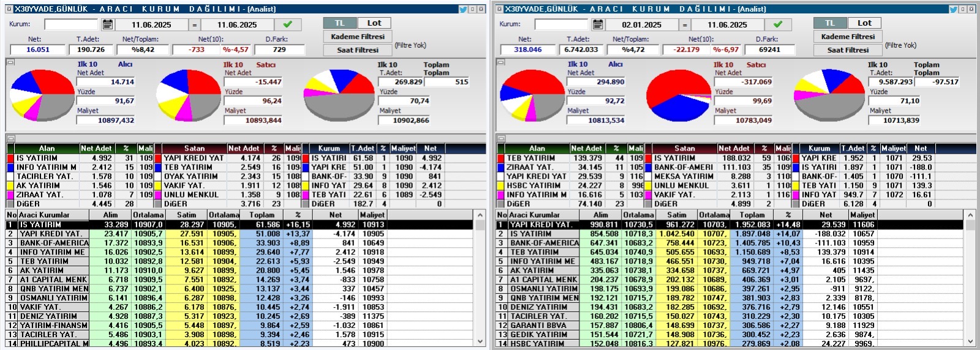Click scroll-up arrow of left window broker list
This screenshot has width=980, height=350.
480,215
